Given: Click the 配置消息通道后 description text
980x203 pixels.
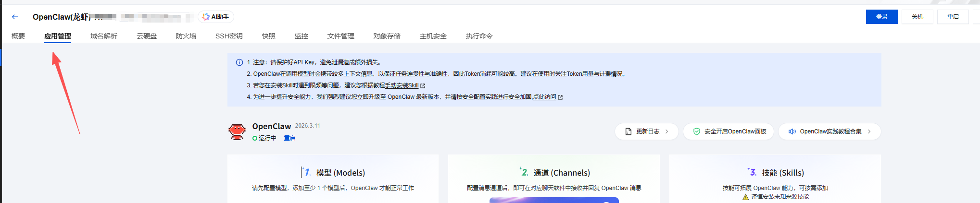Looking at the screenshot, I should tap(554, 188).
